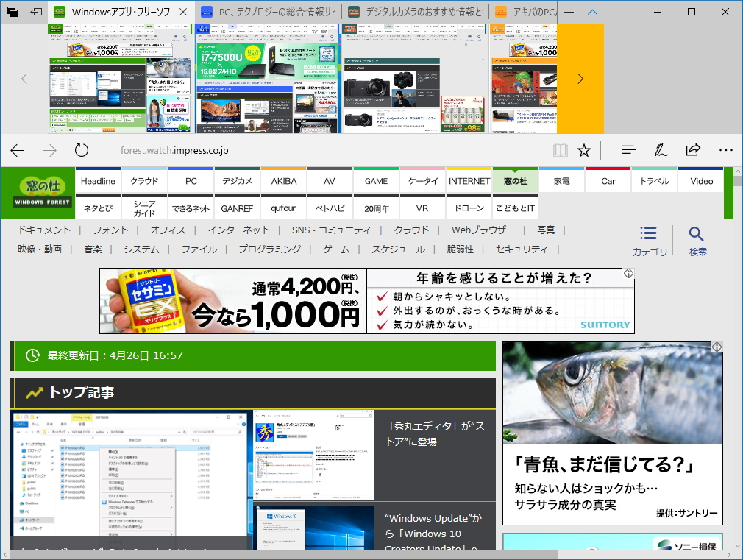Open プログラミング category link
The height and width of the screenshot is (560, 743).
point(270,249)
